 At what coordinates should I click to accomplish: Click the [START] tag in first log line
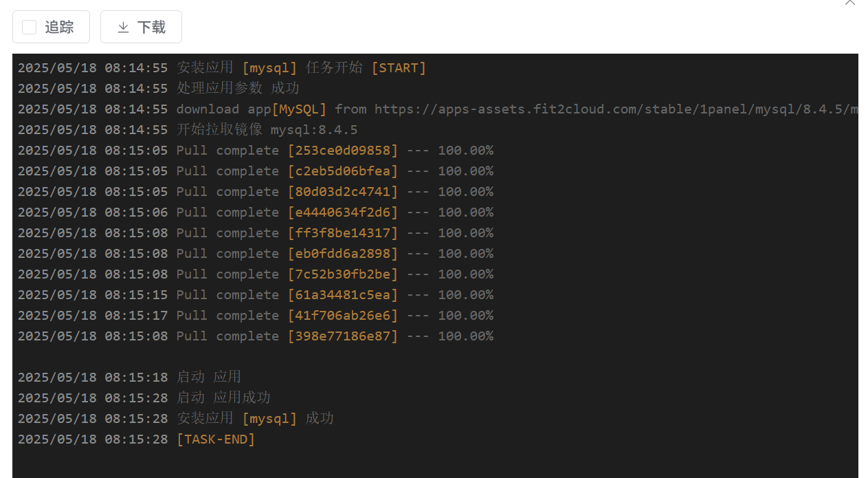pos(399,68)
